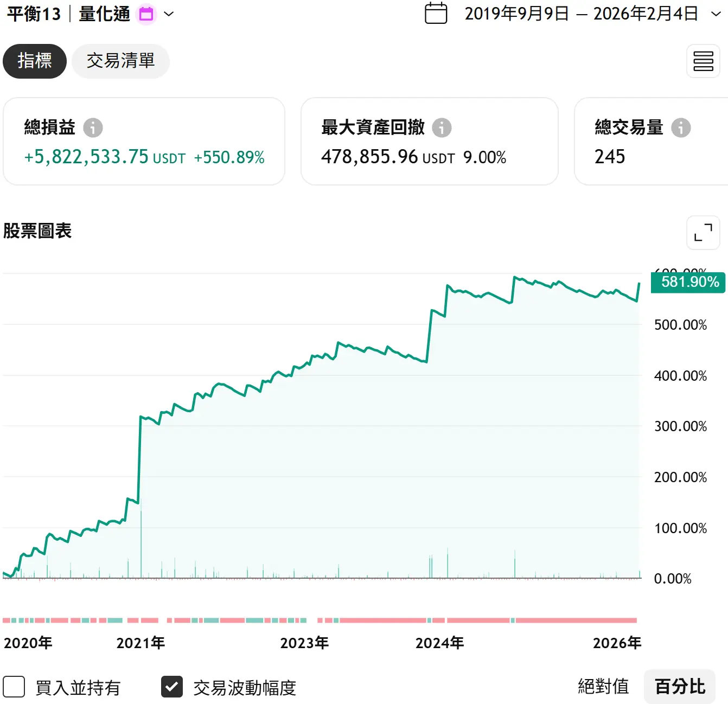This screenshot has height=704, width=728.
Task: Expand the chart with fullscreen icon
Action: click(703, 233)
